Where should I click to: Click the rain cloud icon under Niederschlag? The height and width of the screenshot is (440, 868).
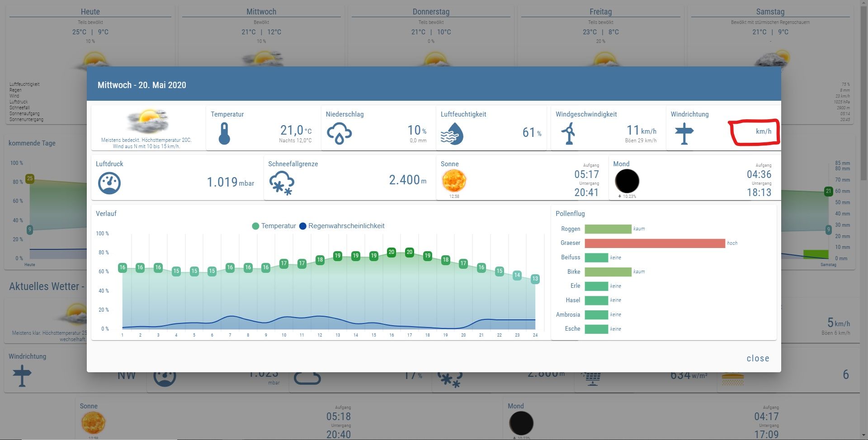(339, 134)
